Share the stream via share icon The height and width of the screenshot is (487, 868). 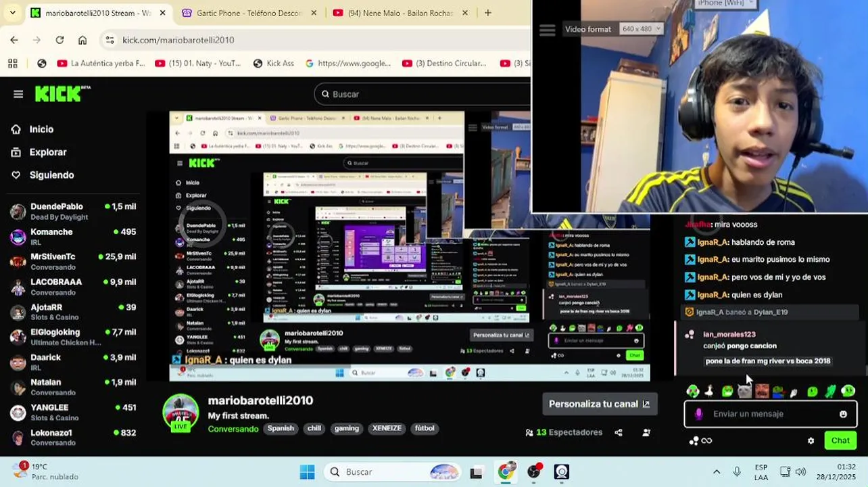619,432
